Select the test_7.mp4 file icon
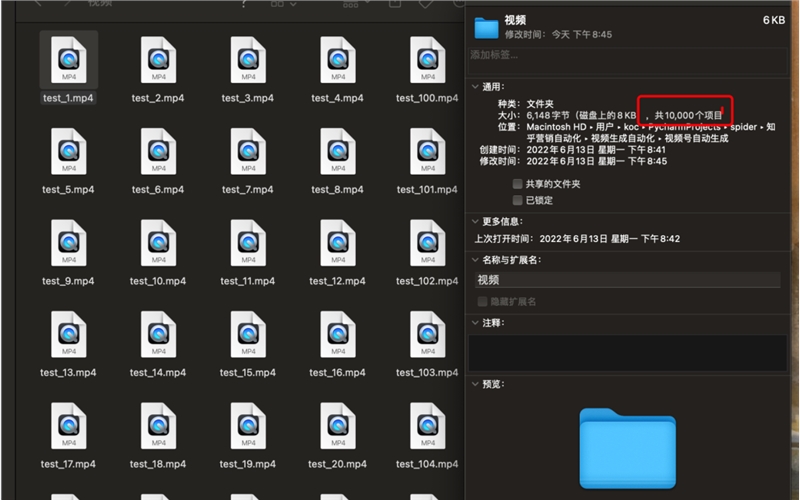Viewport: 800px width, 500px height. [x=247, y=152]
